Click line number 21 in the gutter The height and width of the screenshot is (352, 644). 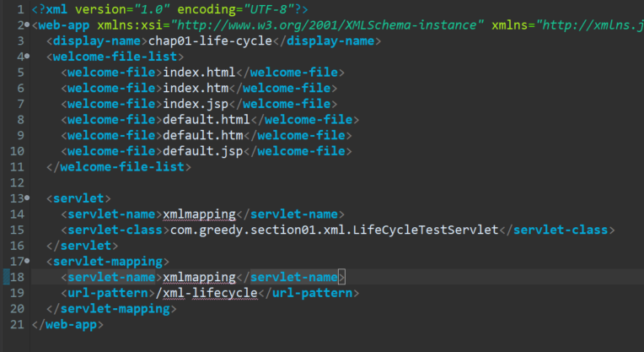17,324
